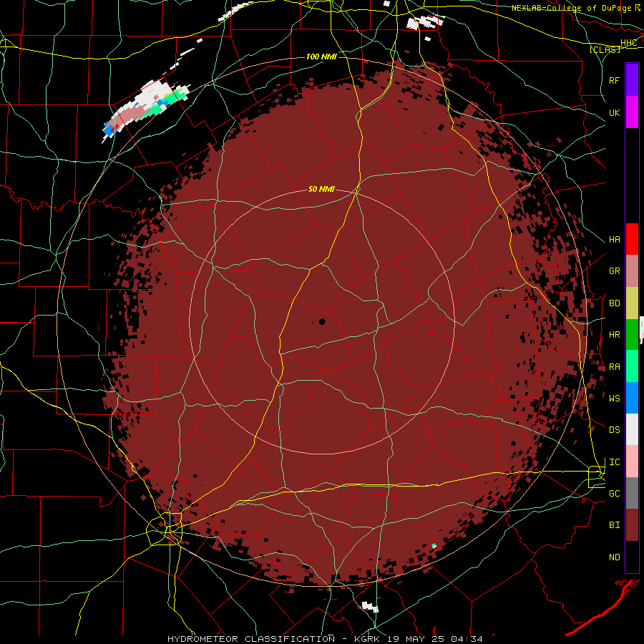Click the blue WS legend swatch
644x644 pixels.
click(632, 398)
